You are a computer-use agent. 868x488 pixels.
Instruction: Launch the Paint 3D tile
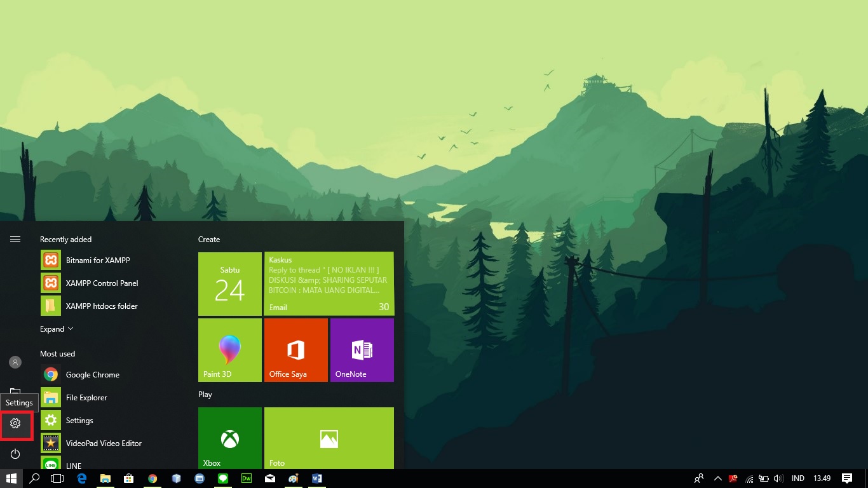pyautogui.click(x=230, y=350)
